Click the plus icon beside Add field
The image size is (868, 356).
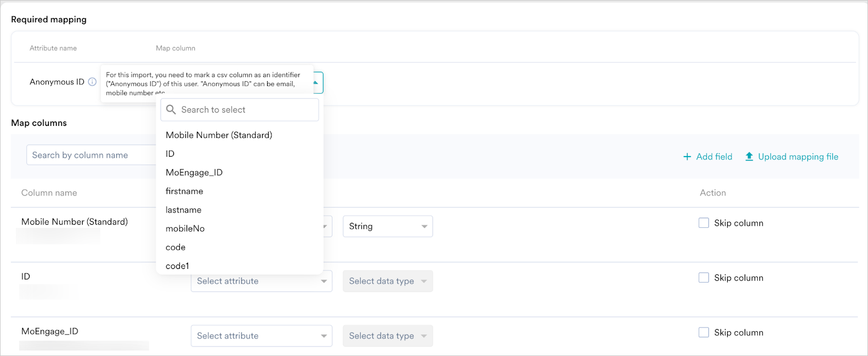tap(687, 157)
